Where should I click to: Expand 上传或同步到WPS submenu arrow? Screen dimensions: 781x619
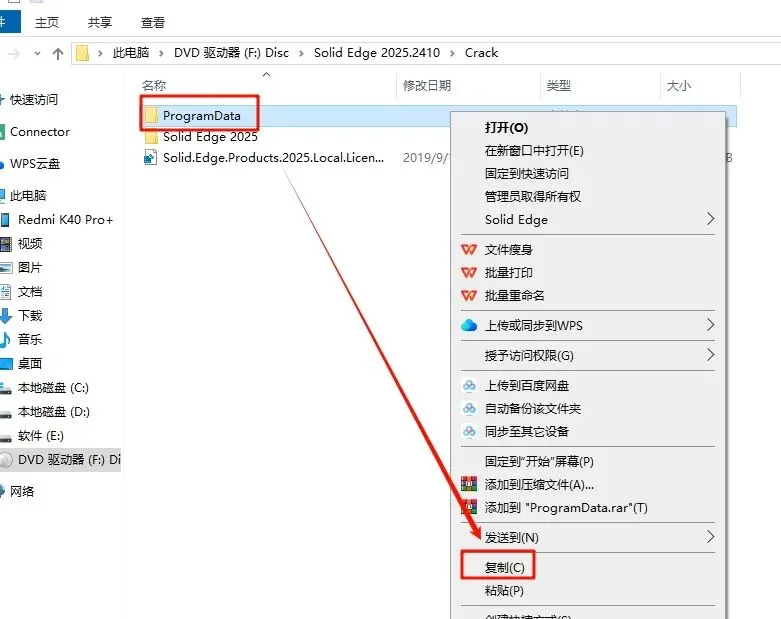click(711, 325)
